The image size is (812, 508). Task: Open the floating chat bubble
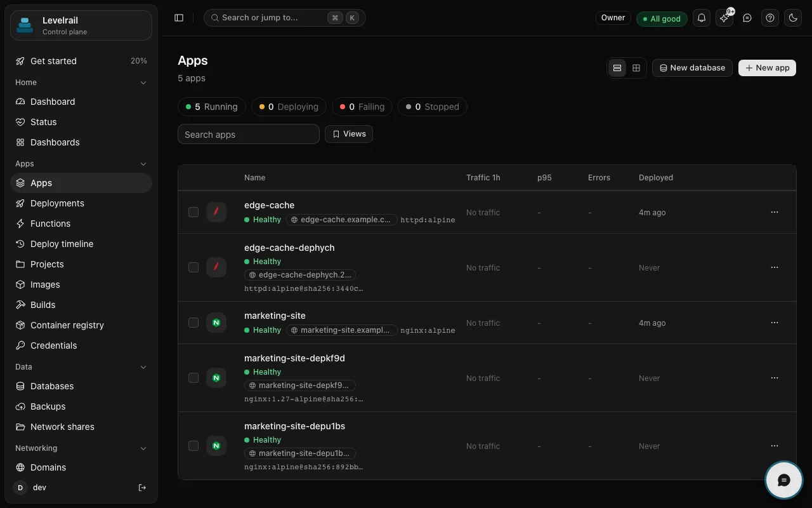pos(784,480)
